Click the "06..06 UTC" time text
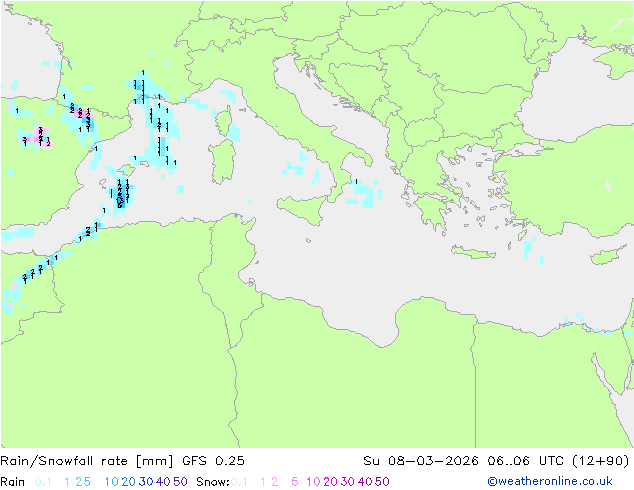634x490 pixels. (526, 461)
